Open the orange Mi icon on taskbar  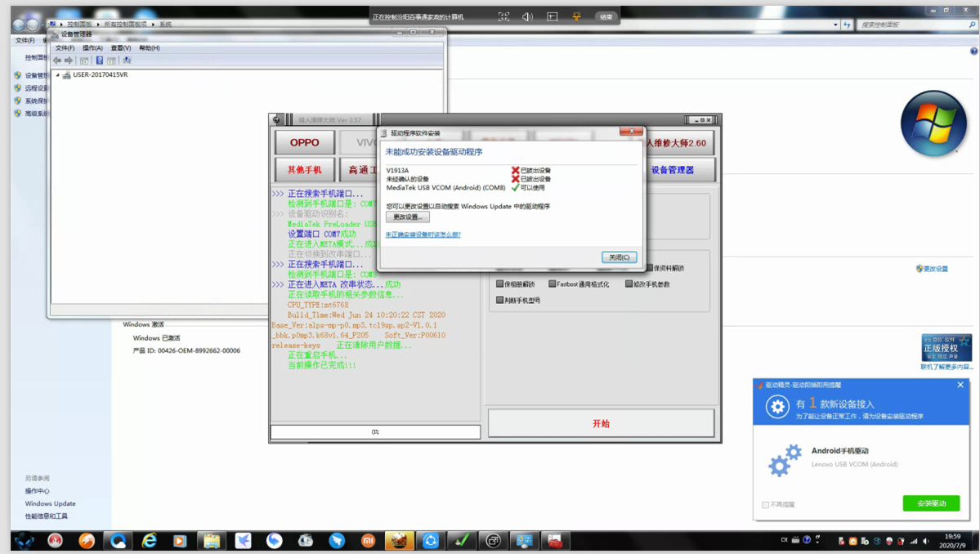[x=368, y=540]
